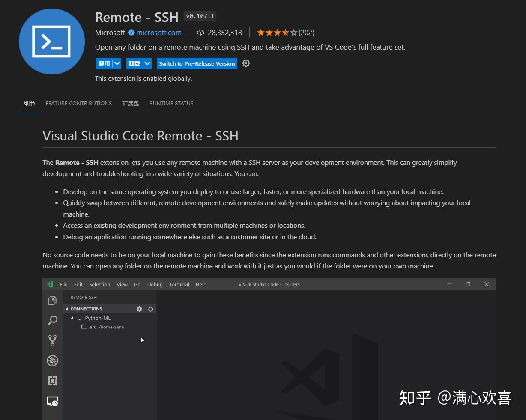This screenshot has width=526, height=420.
Task: Click the Configure gear in the CONNECTIONS header
Action: click(139, 308)
